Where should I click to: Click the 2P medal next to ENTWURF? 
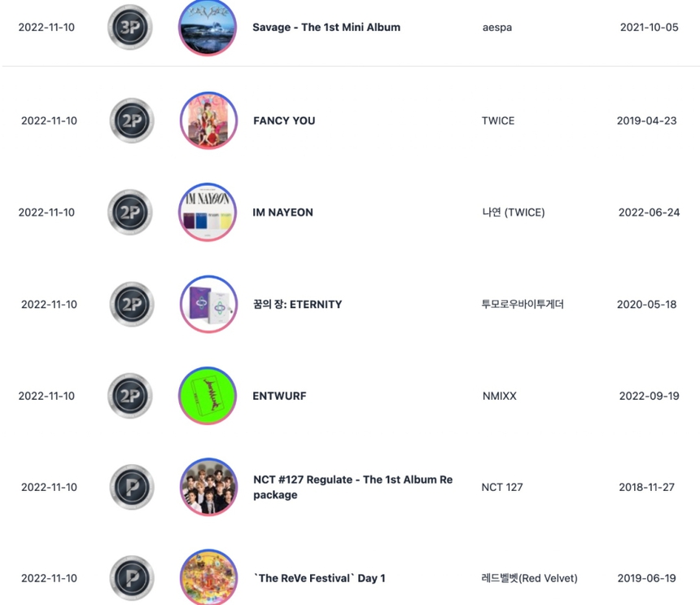(129, 396)
